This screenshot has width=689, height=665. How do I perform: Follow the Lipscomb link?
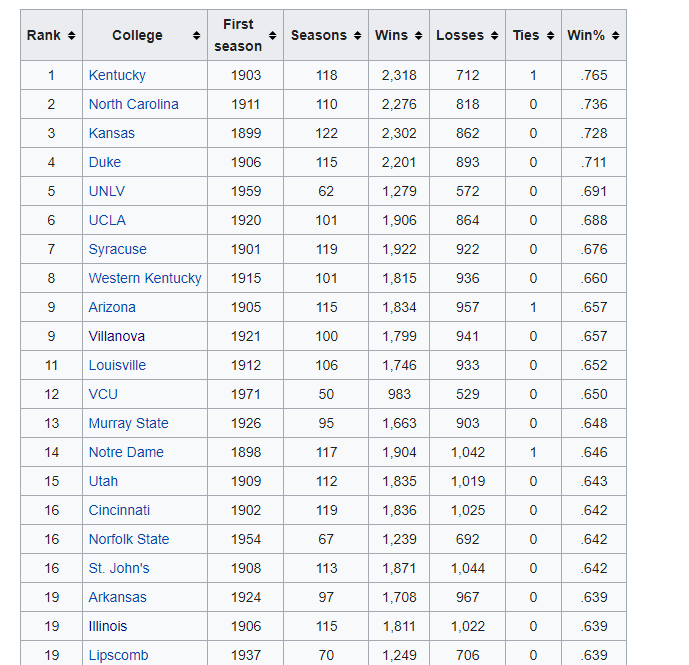pos(118,655)
